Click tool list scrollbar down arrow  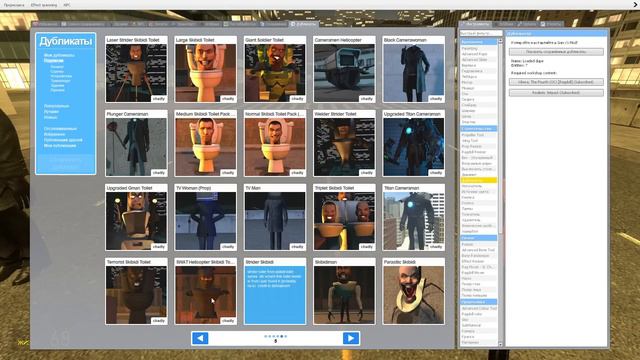pyautogui.click(x=500, y=344)
